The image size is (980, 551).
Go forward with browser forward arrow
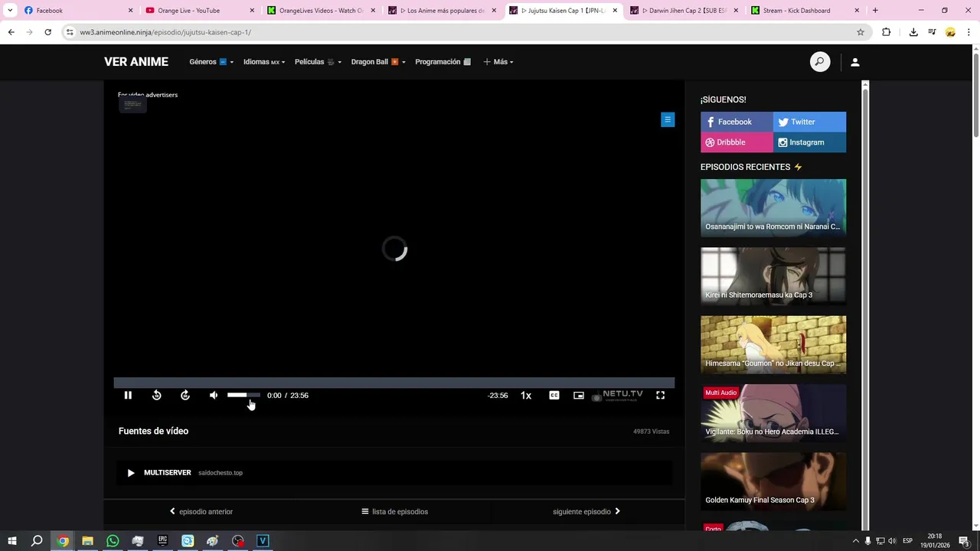click(29, 32)
